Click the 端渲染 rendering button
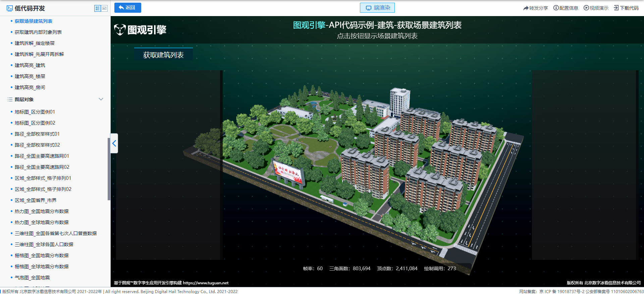The image size is (644, 294). tap(377, 8)
